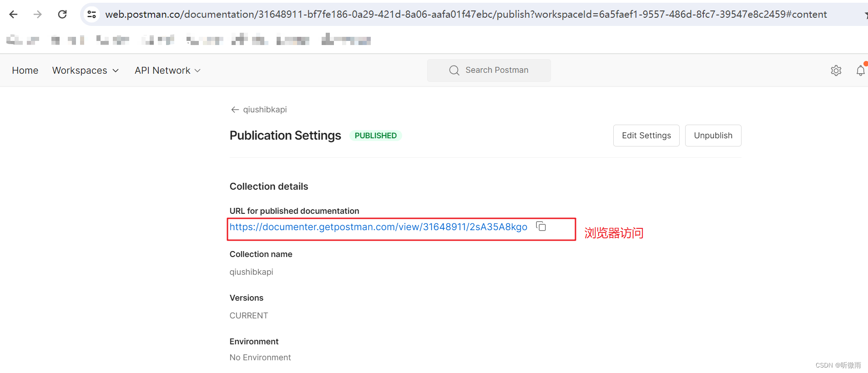This screenshot has height=373, width=868.
Task: Click the Collection details heading
Action: click(x=269, y=186)
